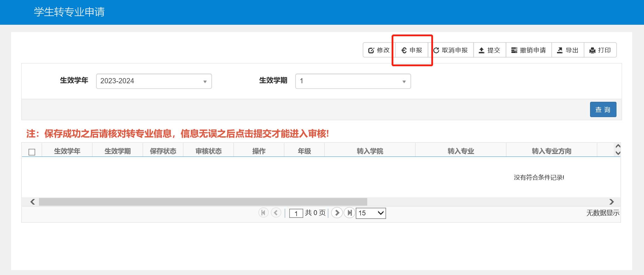The width and height of the screenshot is (644, 275).
Task: Click the 修改 edit toolbar button
Action: [379, 50]
